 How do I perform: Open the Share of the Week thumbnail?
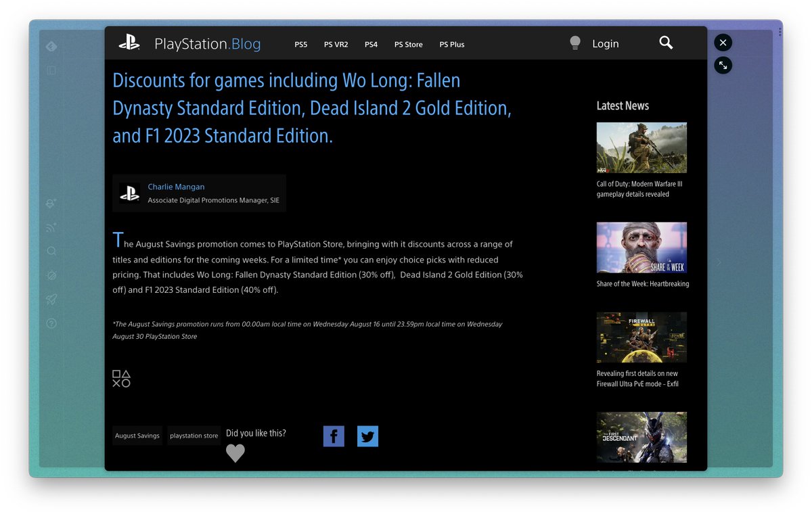tap(641, 248)
